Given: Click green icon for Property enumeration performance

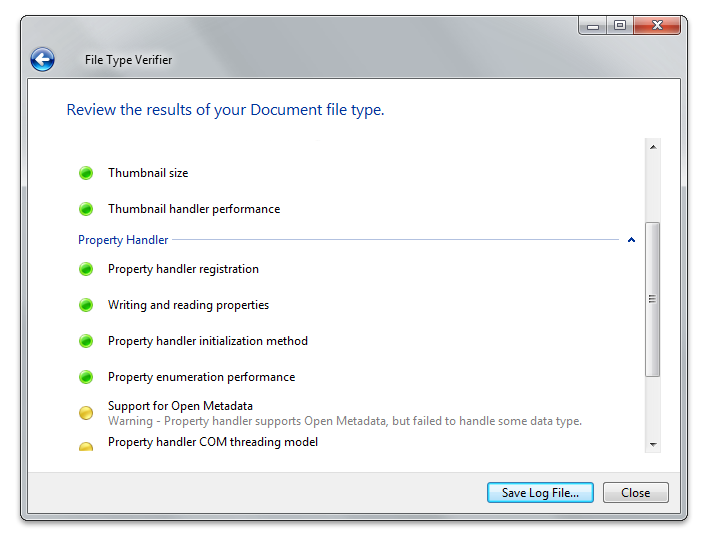Looking at the screenshot, I should click(86, 377).
